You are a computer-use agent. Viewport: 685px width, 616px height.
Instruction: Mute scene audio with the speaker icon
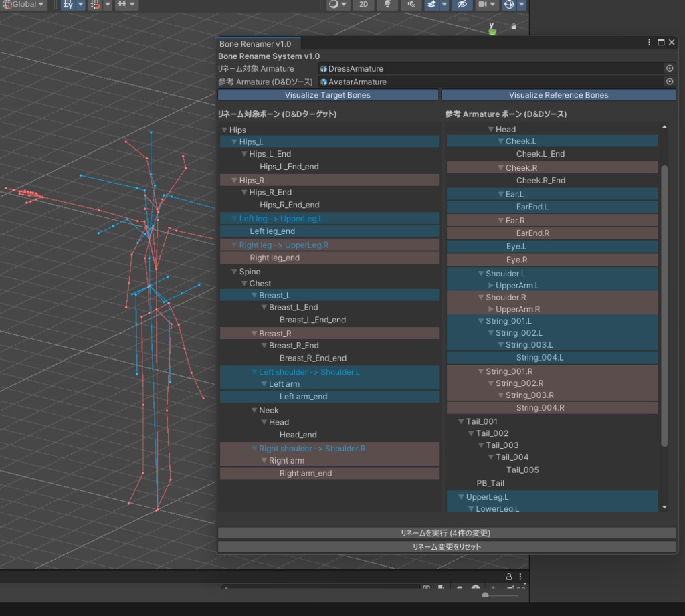[x=411, y=5]
